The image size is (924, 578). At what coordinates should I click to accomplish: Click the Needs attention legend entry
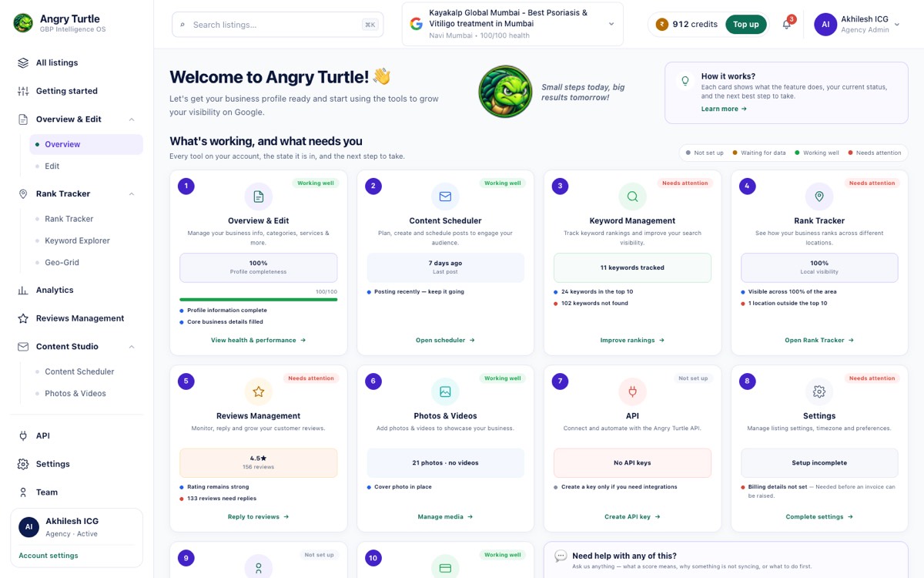click(x=875, y=153)
